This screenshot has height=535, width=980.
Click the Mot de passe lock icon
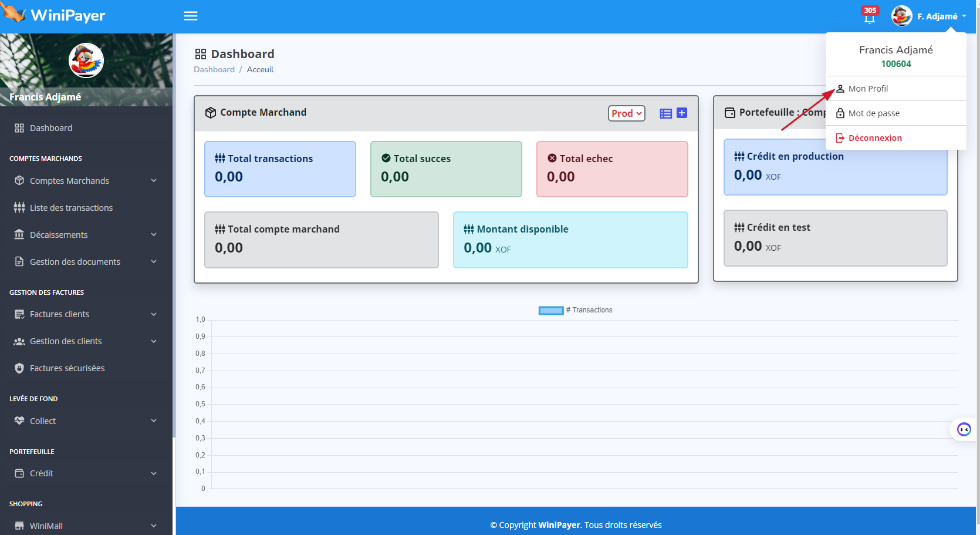click(x=840, y=113)
